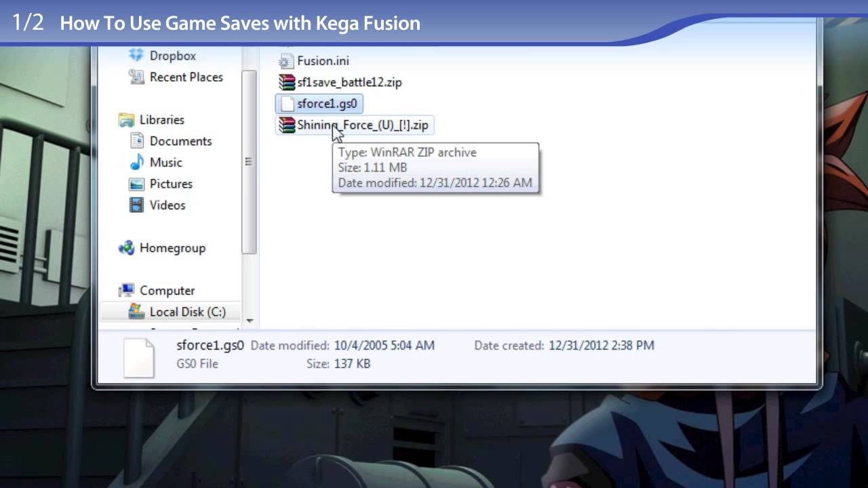Open the Pictures library

click(x=171, y=184)
